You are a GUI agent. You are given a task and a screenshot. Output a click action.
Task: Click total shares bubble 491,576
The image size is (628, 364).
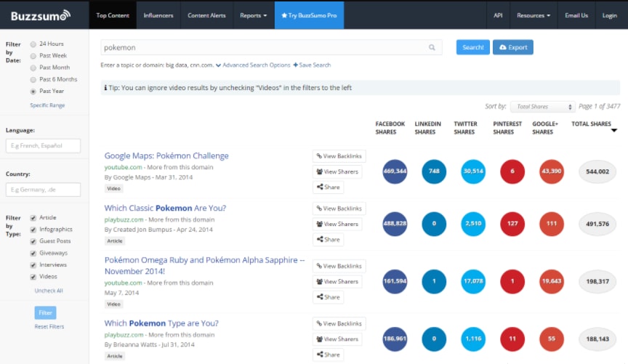tap(597, 224)
